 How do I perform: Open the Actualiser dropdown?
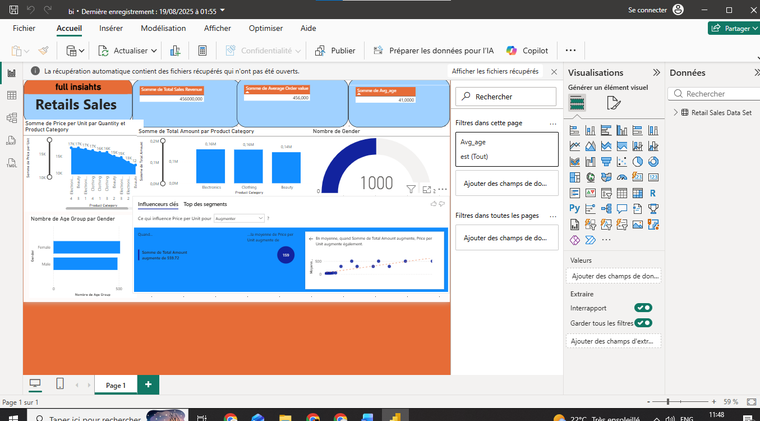click(156, 50)
